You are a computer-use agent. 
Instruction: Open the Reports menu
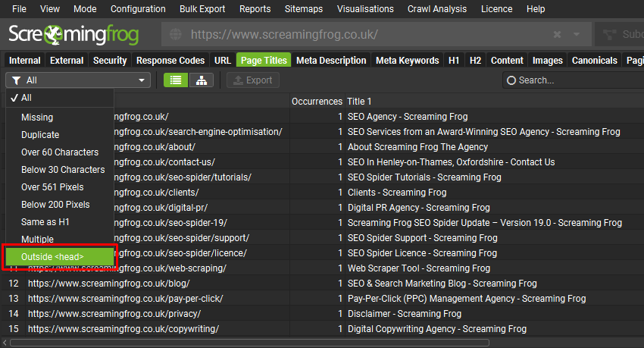pyautogui.click(x=255, y=8)
